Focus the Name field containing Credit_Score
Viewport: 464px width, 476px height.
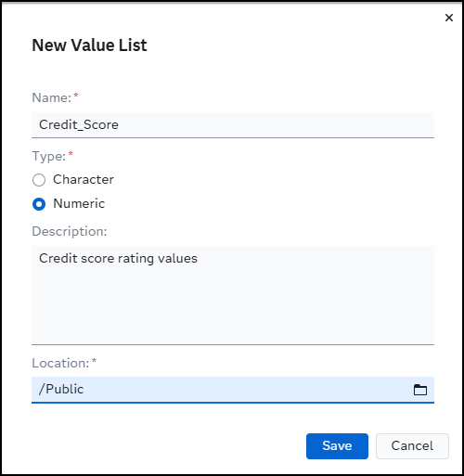click(233, 125)
